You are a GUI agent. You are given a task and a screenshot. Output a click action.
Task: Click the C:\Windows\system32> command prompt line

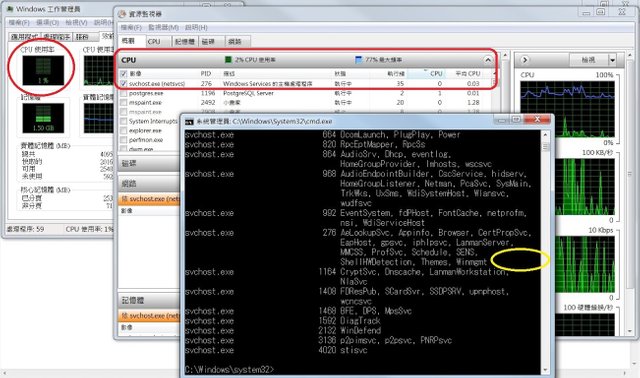(229, 369)
